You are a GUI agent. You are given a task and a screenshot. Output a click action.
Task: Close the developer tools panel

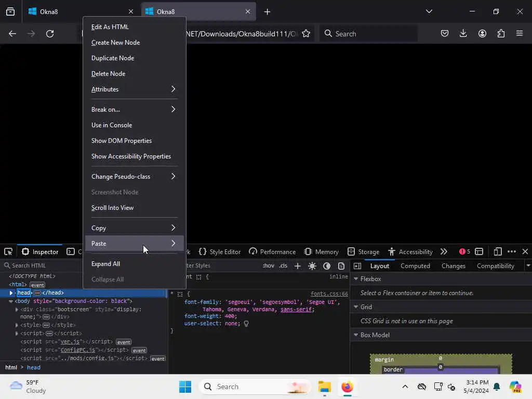click(x=525, y=251)
